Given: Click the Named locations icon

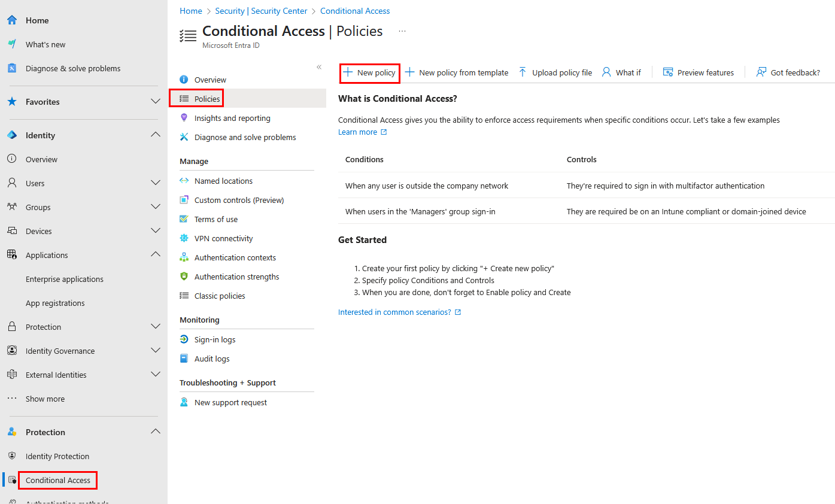Looking at the screenshot, I should click(184, 181).
